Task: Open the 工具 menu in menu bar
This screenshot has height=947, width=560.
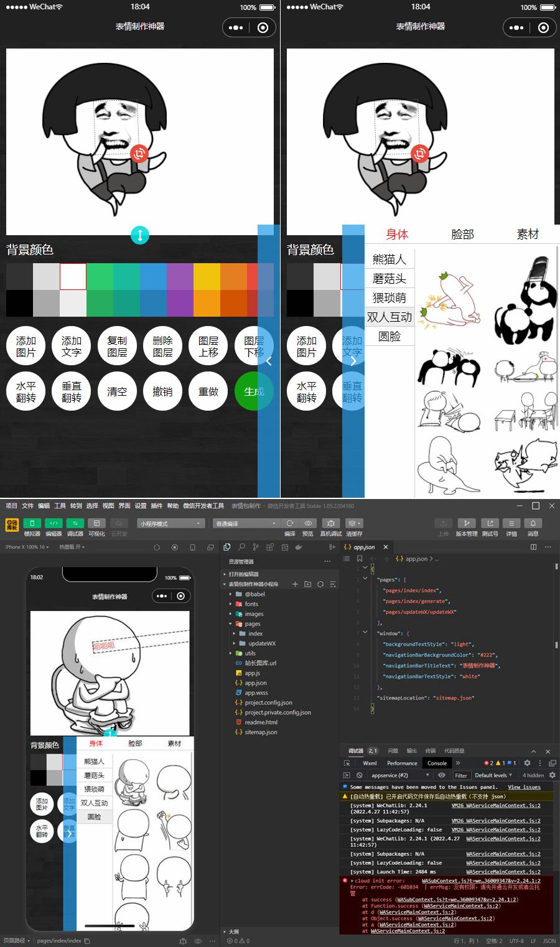Action: pyautogui.click(x=60, y=506)
